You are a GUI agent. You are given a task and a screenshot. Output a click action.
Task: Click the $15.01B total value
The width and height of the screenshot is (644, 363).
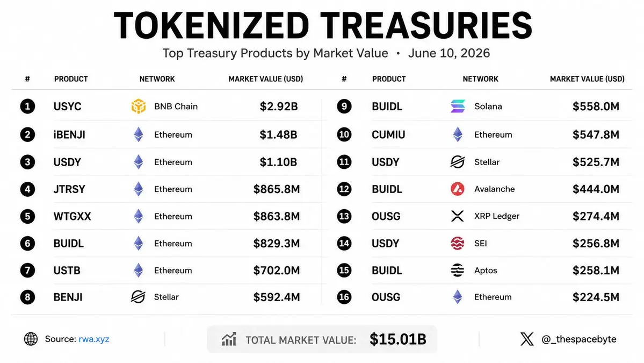click(398, 339)
